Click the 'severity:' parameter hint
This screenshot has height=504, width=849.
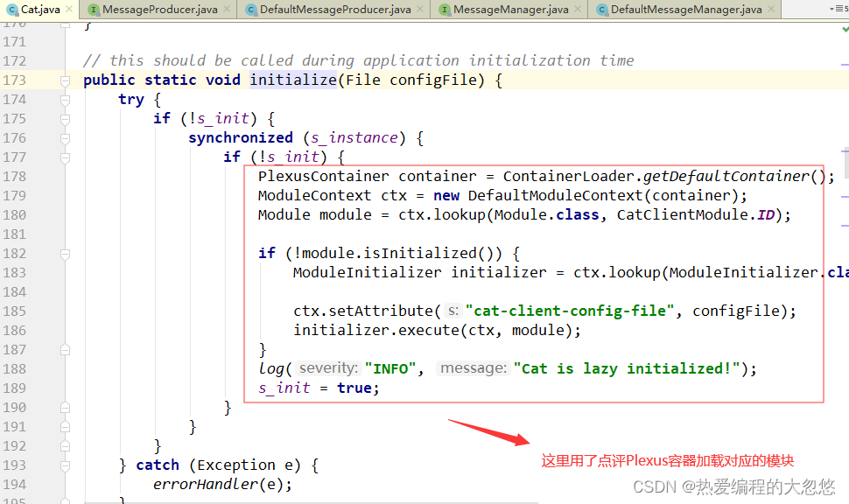click(x=329, y=368)
